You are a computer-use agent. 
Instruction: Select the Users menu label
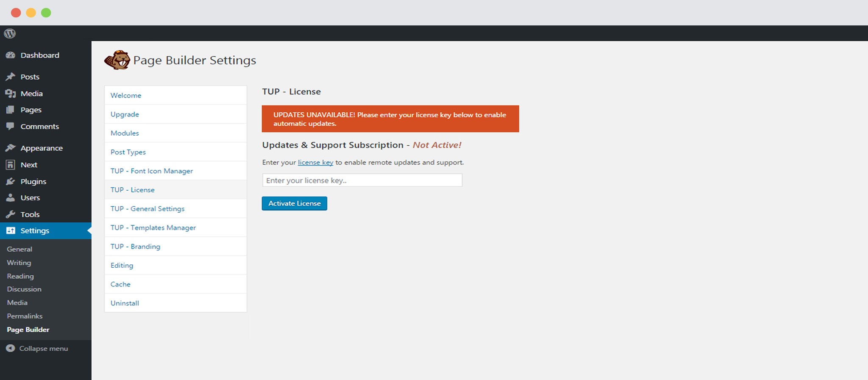(x=30, y=198)
